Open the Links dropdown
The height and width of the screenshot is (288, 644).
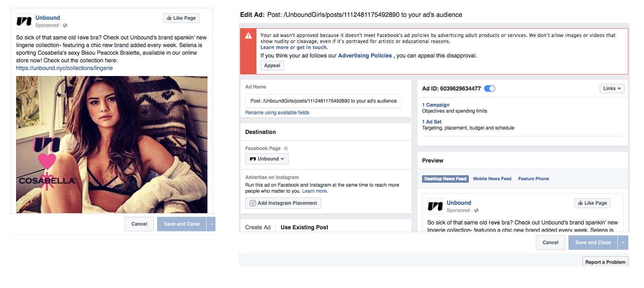(x=612, y=88)
